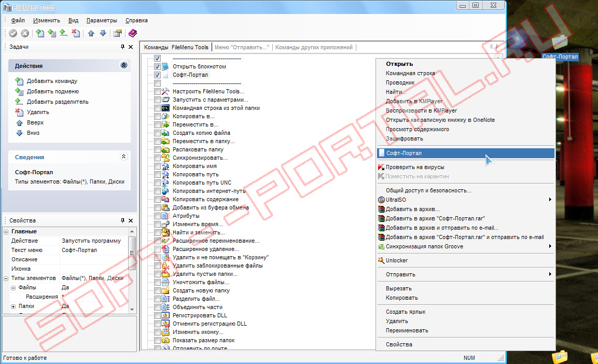Click the toolbar Add Submenu icon

pos(51,34)
